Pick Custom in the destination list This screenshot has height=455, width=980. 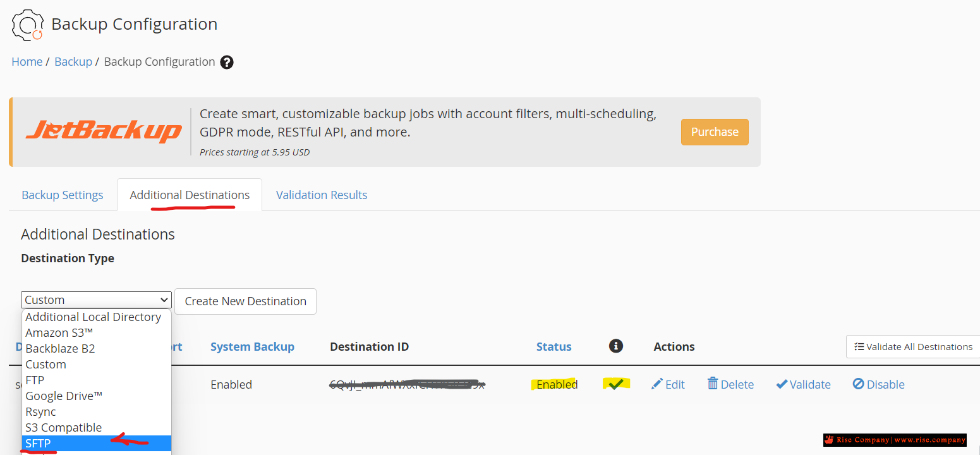[97, 365]
